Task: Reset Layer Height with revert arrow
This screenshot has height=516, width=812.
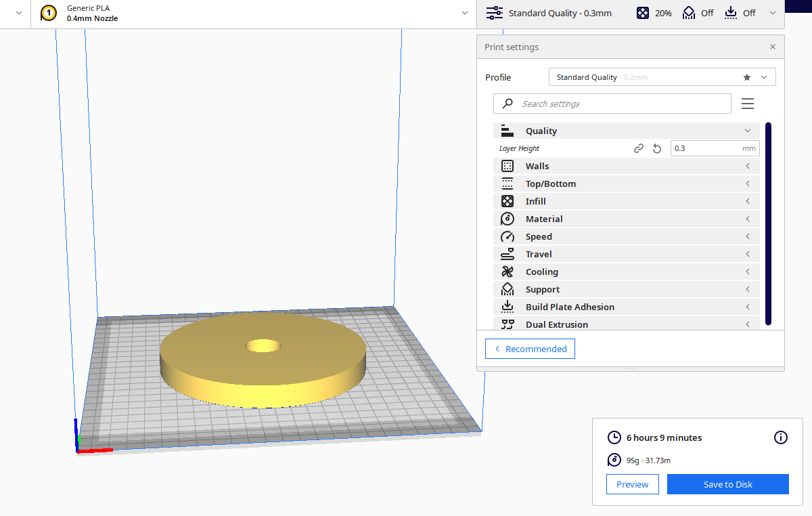Action: (656, 148)
